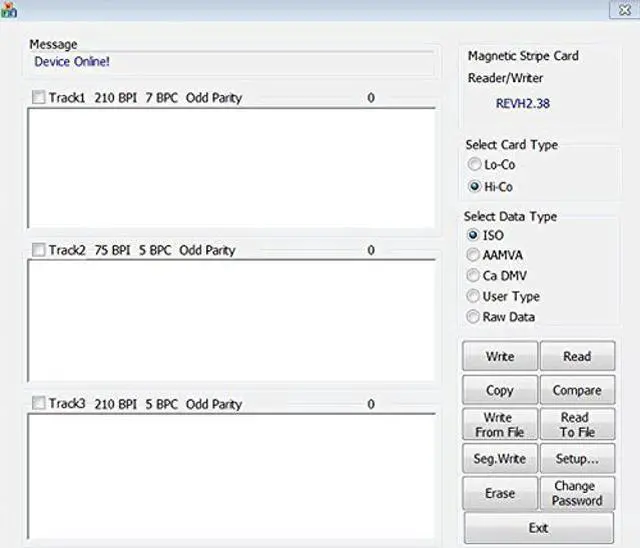640x548 pixels.
Task: Select the Hi-Co card type
Action: 474,187
